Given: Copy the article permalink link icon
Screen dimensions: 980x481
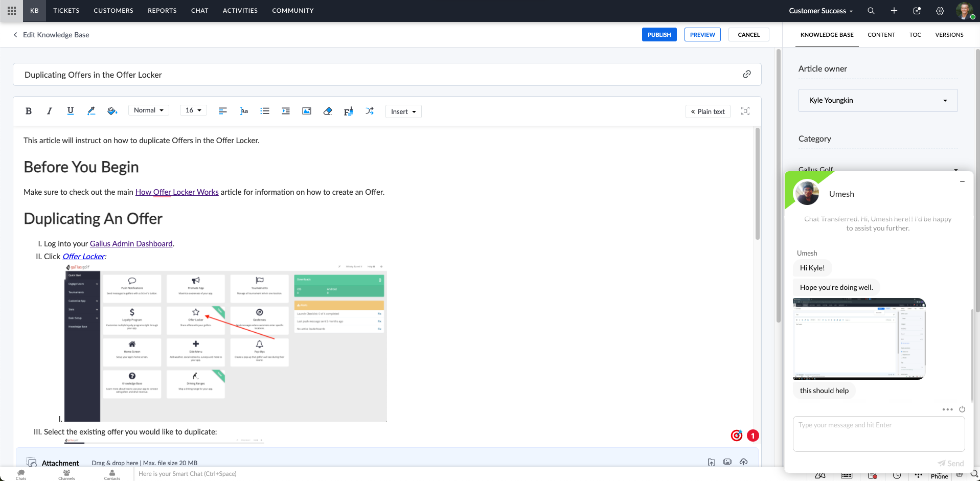Looking at the screenshot, I should coord(747,74).
